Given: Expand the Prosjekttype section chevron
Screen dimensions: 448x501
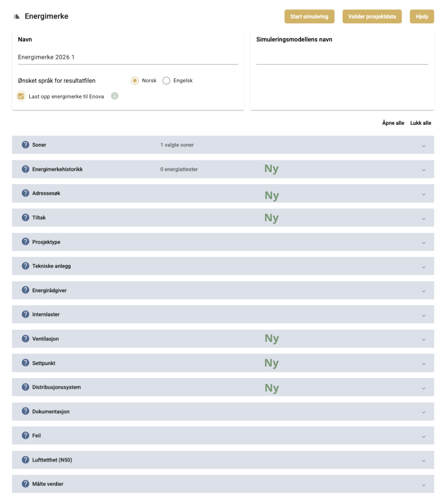Looking at the screenshot, I should (x=423, y=243).
